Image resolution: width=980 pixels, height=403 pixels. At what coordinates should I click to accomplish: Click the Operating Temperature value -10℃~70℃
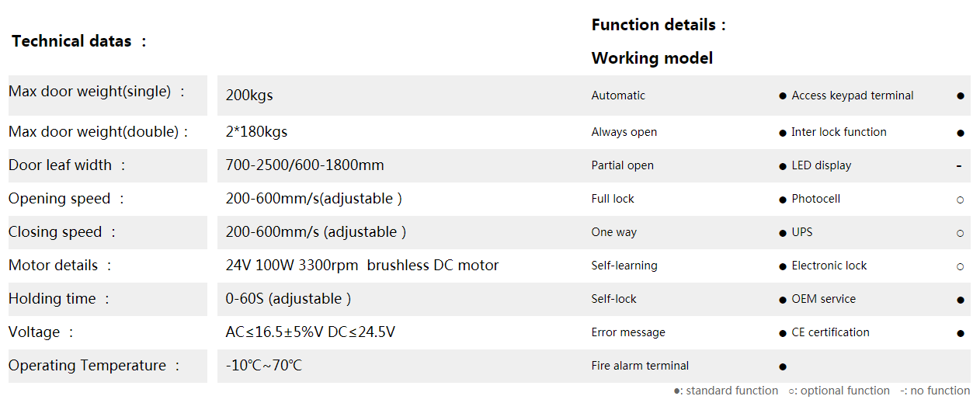click(x=263, y=366)
